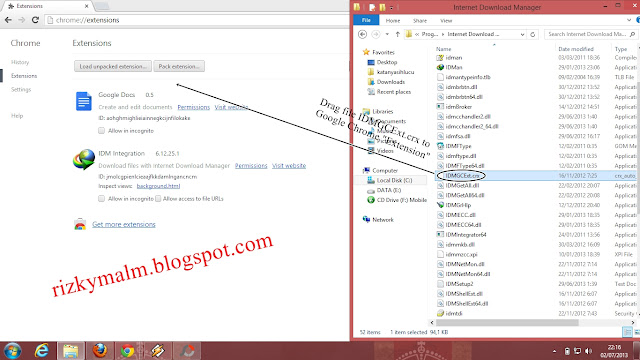This screenshot has width=640, height=360.
Task: Refresh the Explorer folder view
Action: click(x=533, y=35)
